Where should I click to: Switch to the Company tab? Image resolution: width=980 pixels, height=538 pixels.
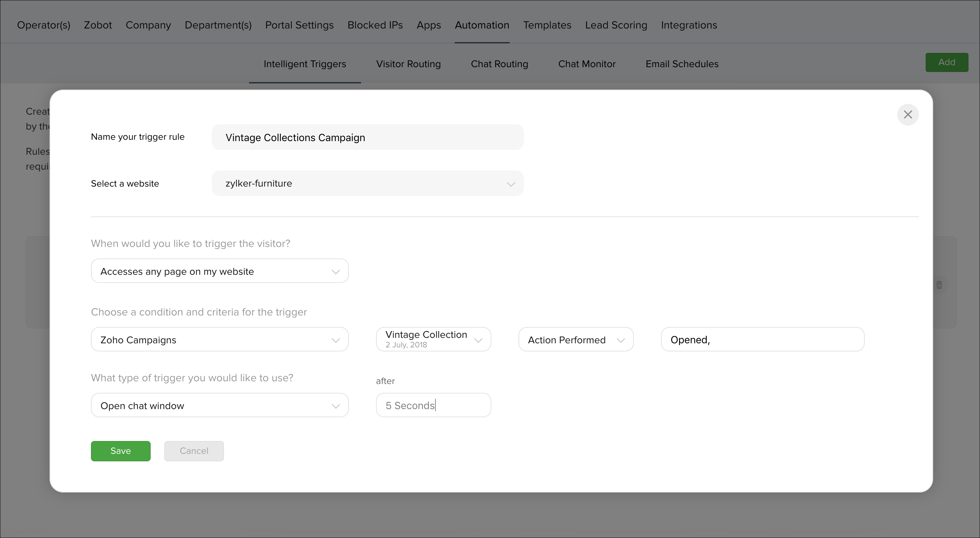pos(148,25)
